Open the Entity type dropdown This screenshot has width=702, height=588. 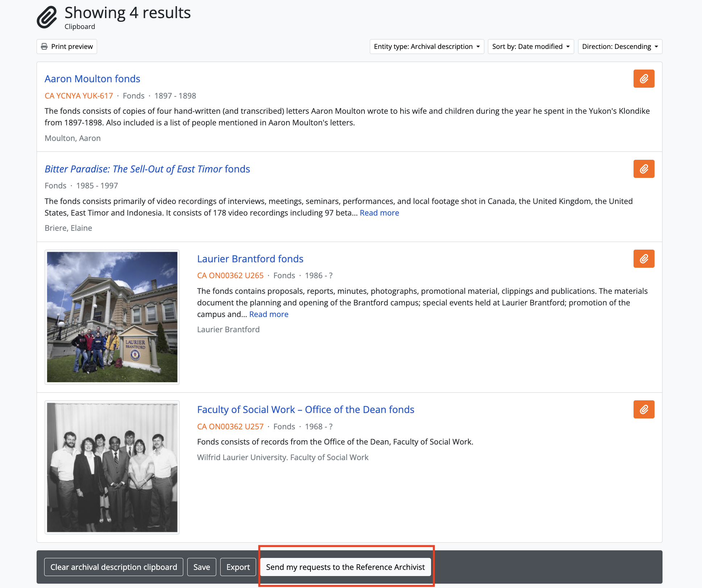pyautogui.click(x=427, y=46)
